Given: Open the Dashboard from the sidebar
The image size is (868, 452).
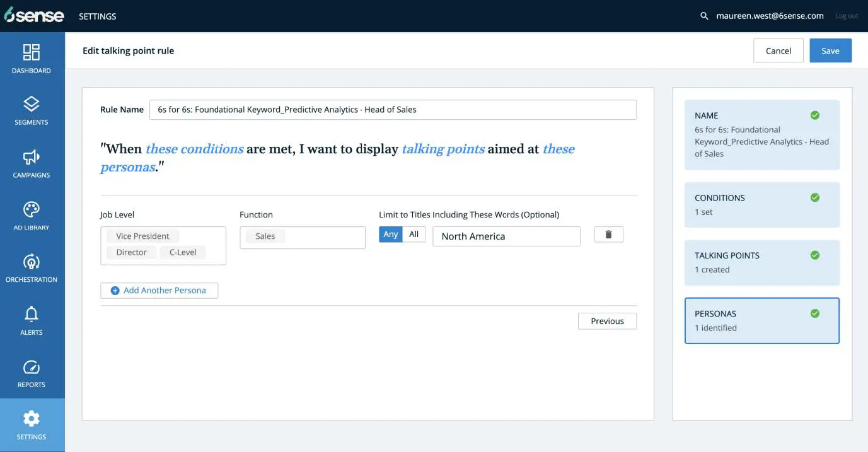Looking at the screenshot, I should (32, 57).
